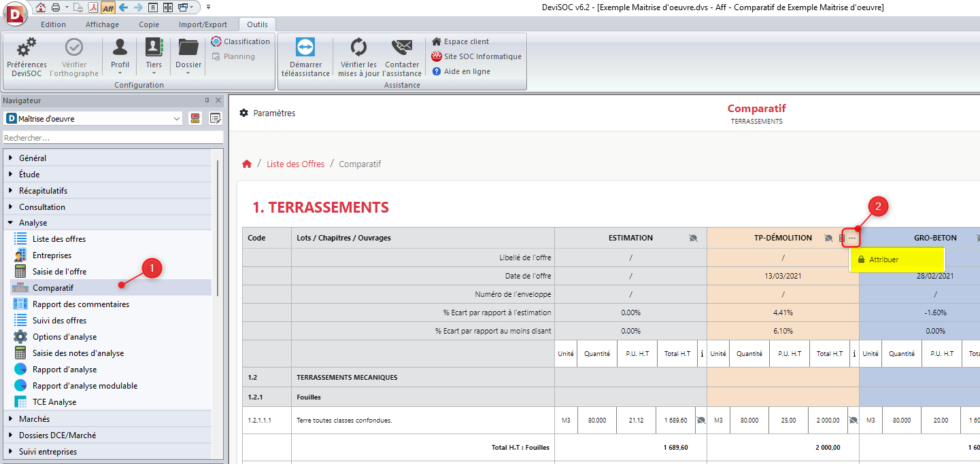Click the Liste des Offres breadcrumb link
This screenshot has width=980, height=464.
pos(295,164)
